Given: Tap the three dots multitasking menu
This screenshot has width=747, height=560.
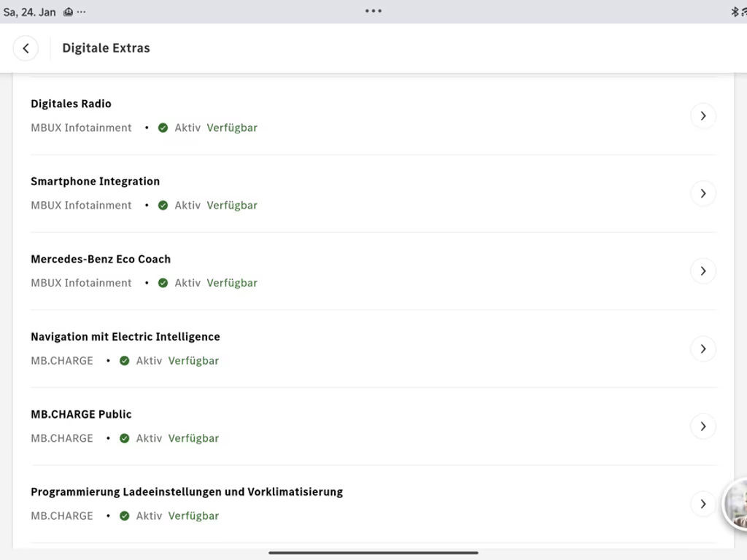Looking at the screenshot, I should (373, 11).
